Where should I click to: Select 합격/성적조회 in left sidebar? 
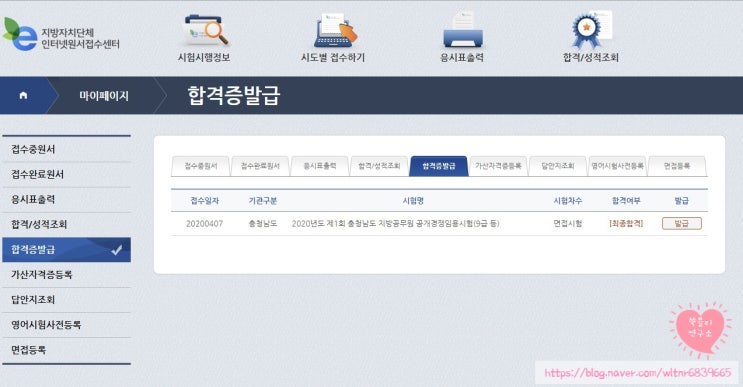66,225
